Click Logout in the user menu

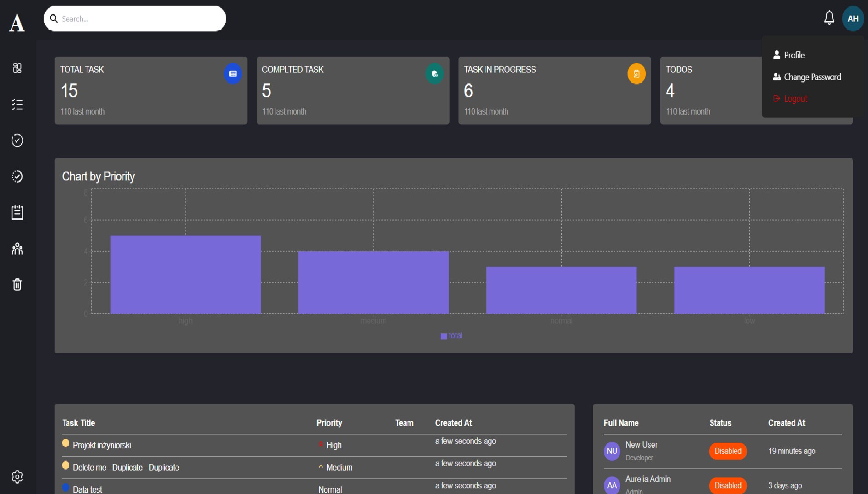point(790,99)
